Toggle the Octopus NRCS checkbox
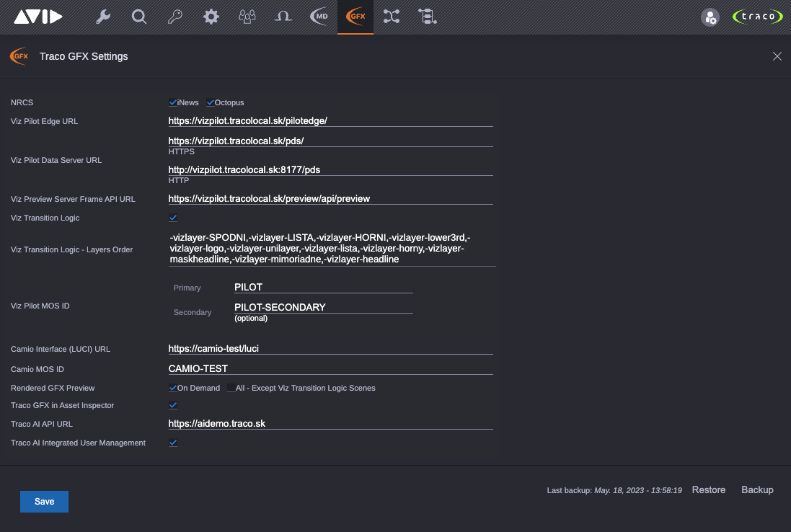The width and height of the screenshot is (791, 532). click(211, 102)
